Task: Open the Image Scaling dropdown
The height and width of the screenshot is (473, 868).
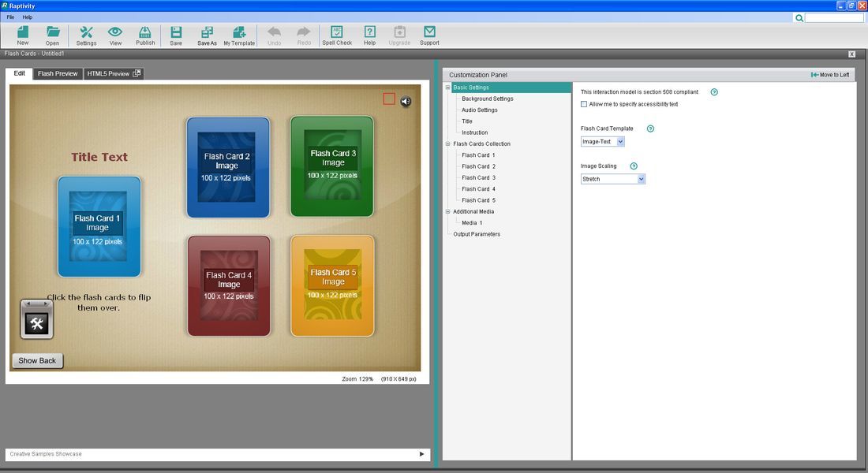Action: [613, 179]
